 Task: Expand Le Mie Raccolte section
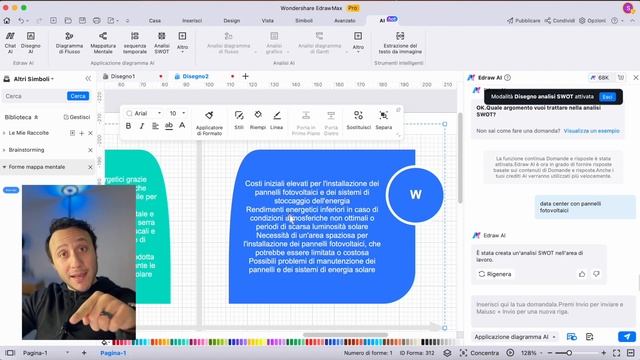coord(4,133)
